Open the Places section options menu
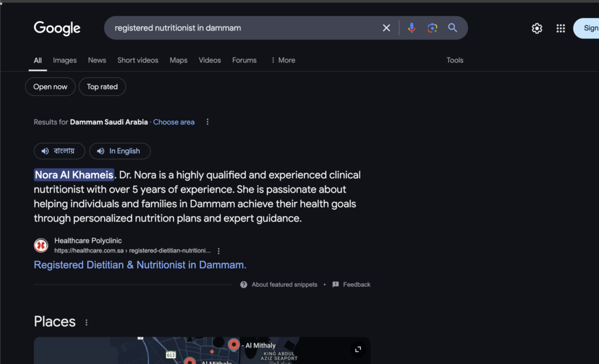Screen dimensions: 599x364 pos(87,323)
